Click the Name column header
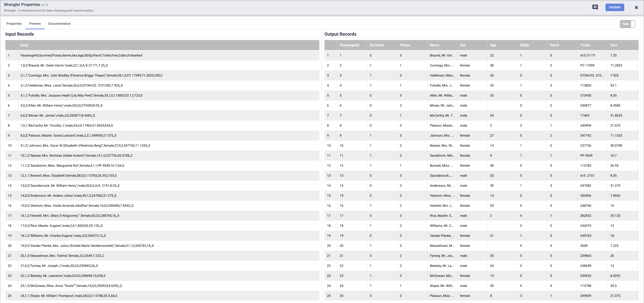 (x=434, y=45)
